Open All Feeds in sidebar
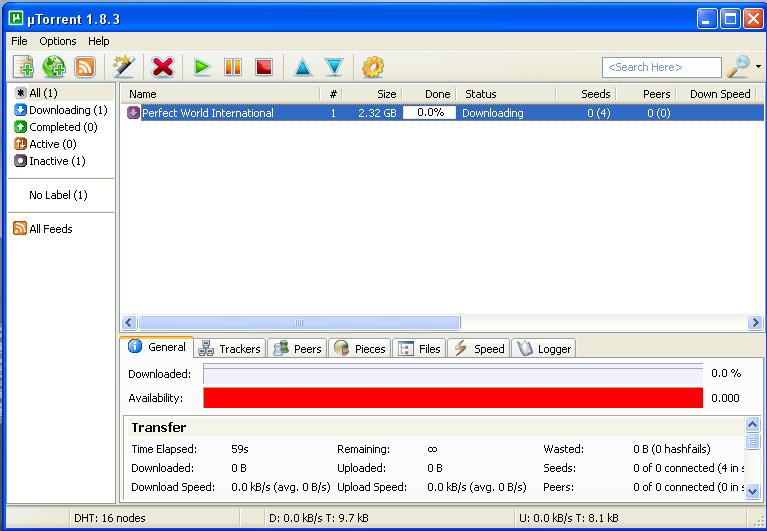This screenshot has height=531, width=767. [x=43, y=228]
